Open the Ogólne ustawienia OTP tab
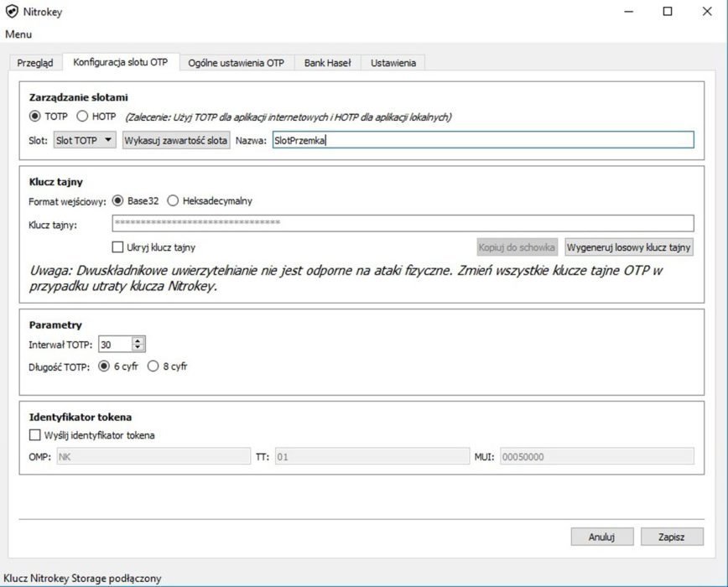This screenshot has height=587, width=728. click(236, 63)
